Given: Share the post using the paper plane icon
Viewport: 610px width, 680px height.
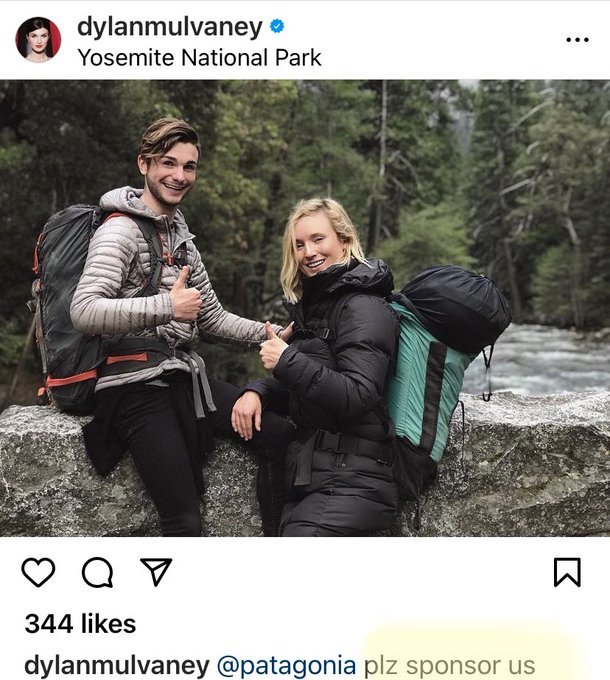Looking at the screenshot, I should coord(156,571).
